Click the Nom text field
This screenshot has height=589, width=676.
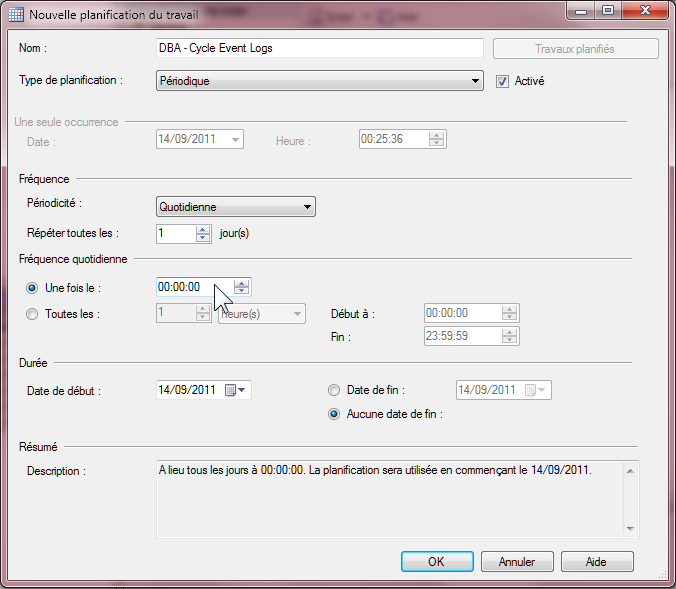tap(320, 48)
